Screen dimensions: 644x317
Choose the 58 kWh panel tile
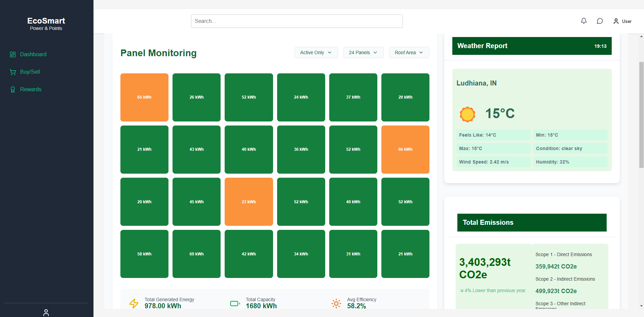point(144,254)
